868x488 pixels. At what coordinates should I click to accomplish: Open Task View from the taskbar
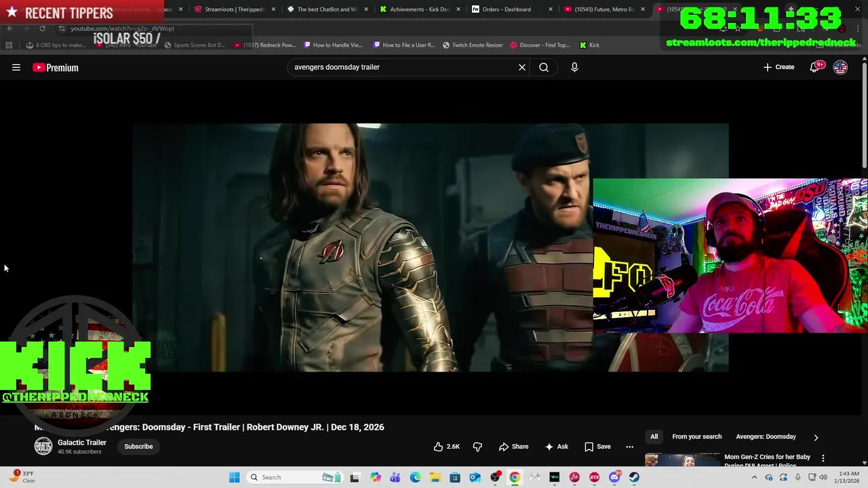click(x=355, y=477)
